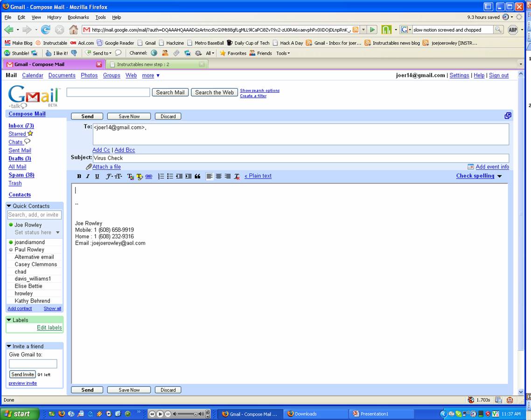Viewport: 531px width, 420px height.
Task: Remove formatting with the T-x icon
Action: point(237,176)
